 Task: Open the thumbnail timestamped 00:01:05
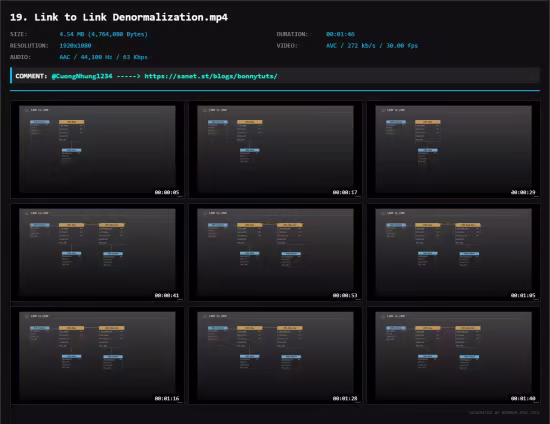454,253
